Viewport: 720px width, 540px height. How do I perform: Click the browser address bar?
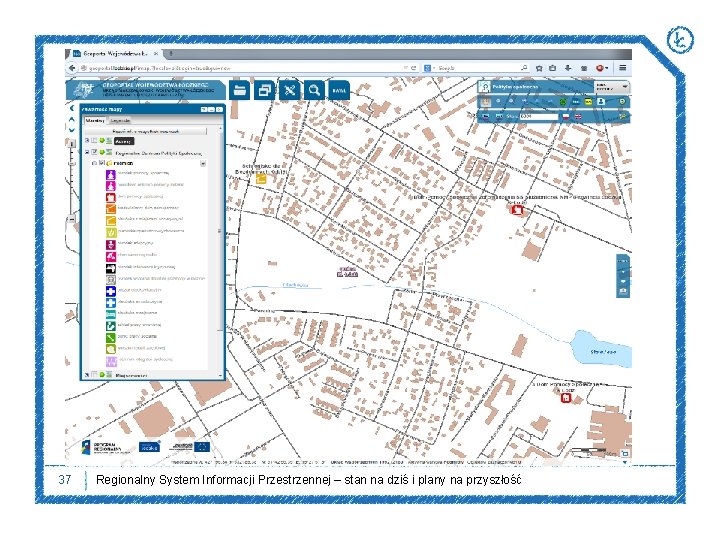tap(246, 68)
